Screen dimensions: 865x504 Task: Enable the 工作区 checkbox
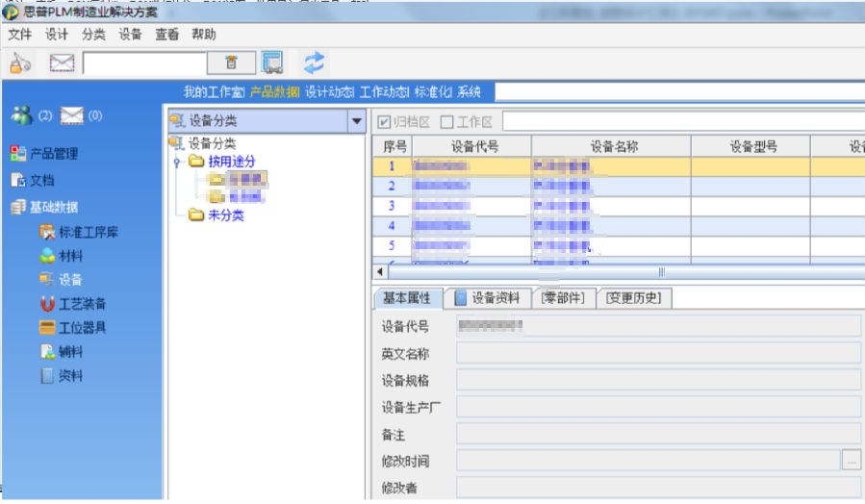[446, 122]
